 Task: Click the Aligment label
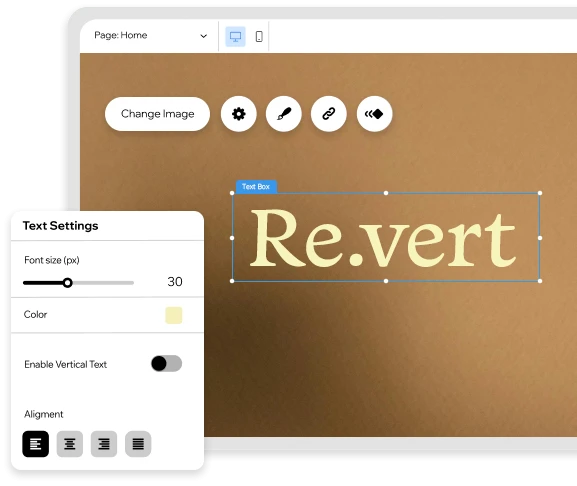click(x=44, y=414)
